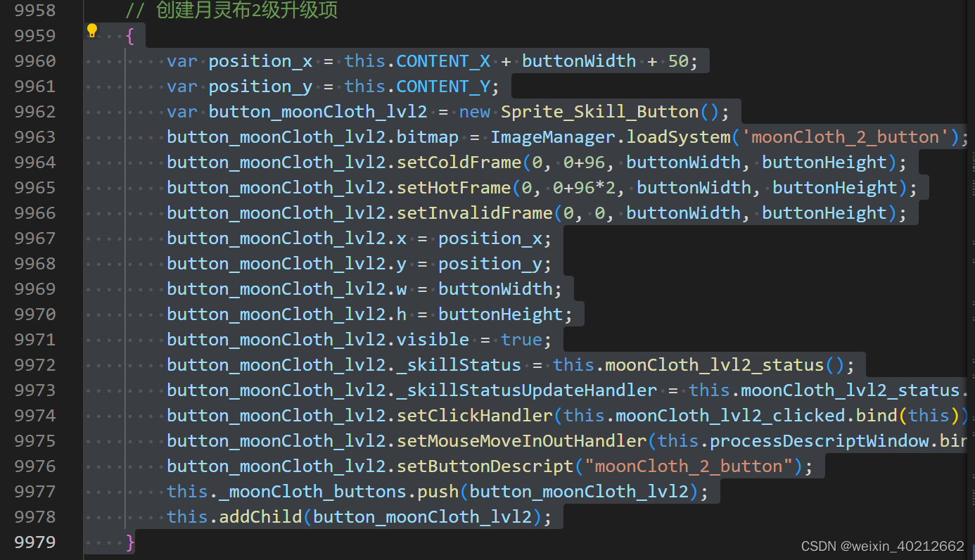
Task: Click Sprite_Skill_Button constructor name
Action: (x=600, y=112)
